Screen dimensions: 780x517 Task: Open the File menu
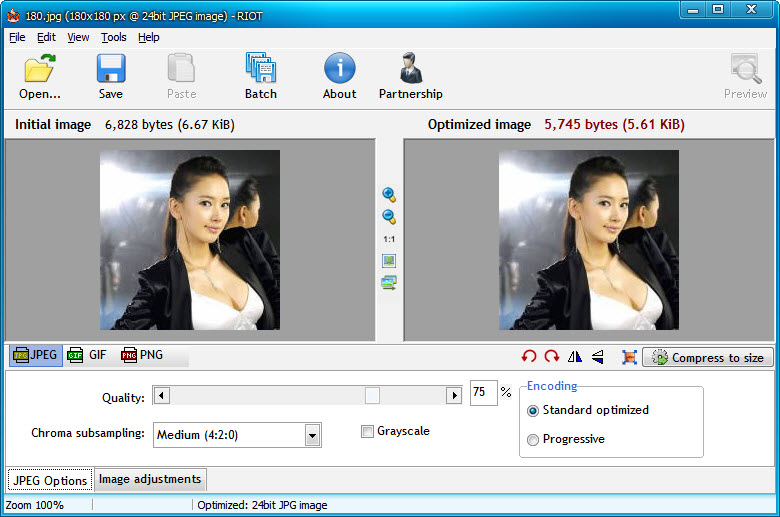(17, 37)
